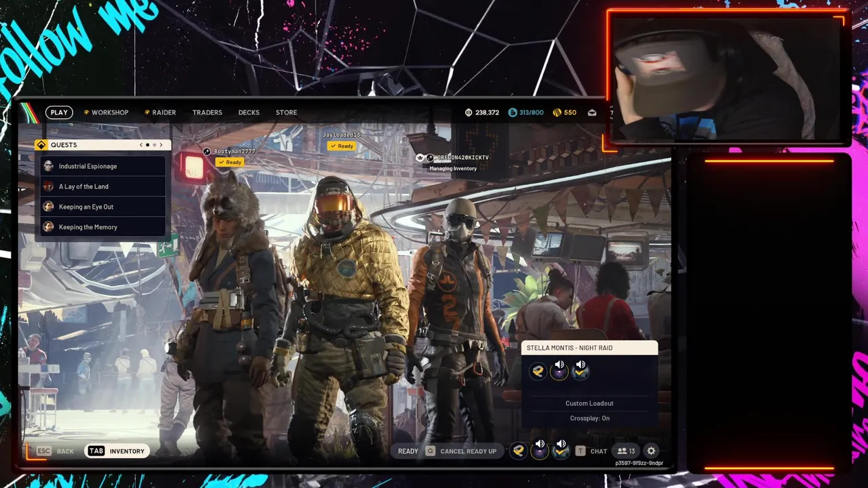Click the Industrial Espionage quest giver portrait
The width and height of the screenshot is (868, 488).
(48, 166)
